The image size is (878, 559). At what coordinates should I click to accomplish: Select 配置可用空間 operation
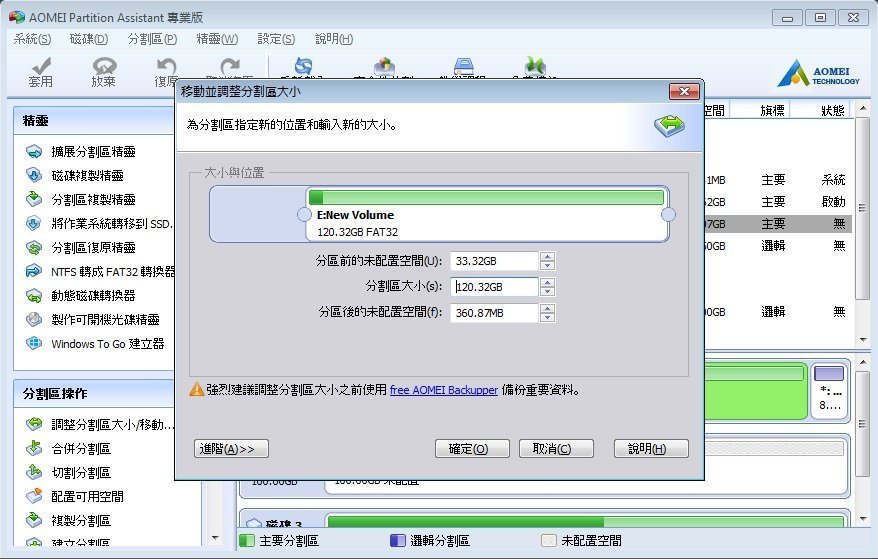[x=87, y=497]
